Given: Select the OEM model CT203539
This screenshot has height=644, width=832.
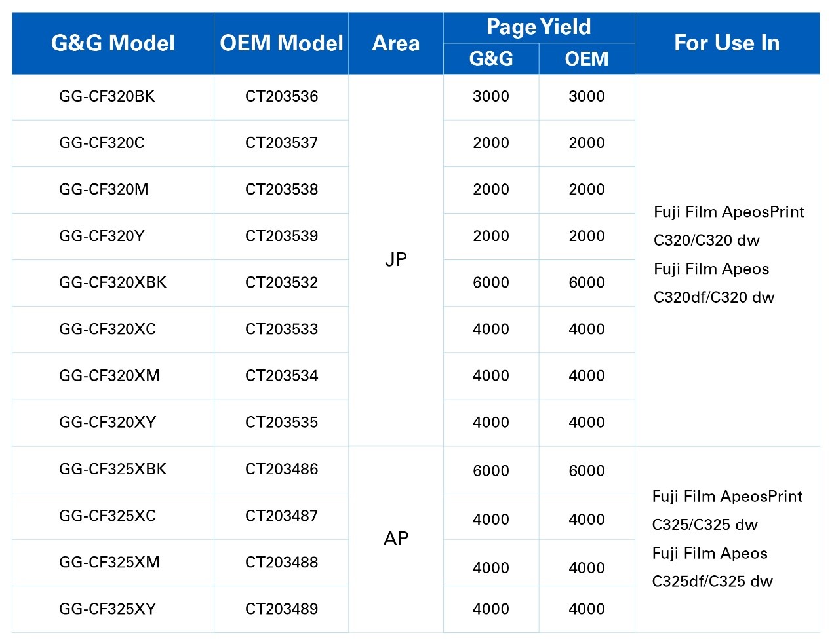Looking at the screenshot, I should pyautogui.click(x=282, y=236).
